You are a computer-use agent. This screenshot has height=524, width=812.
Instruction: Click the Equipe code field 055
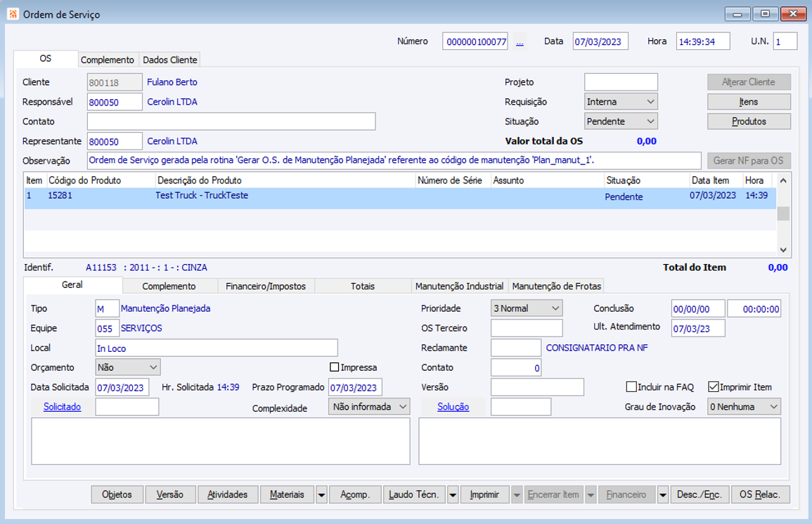107,329
